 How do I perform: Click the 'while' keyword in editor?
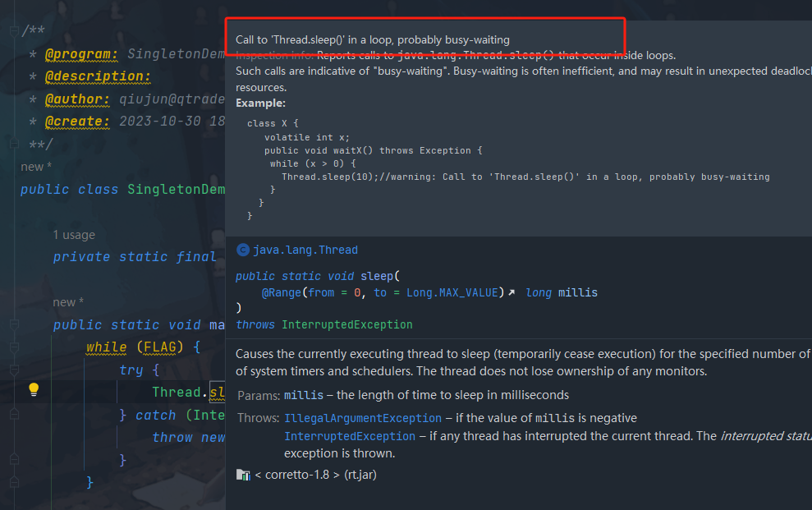pyautogui.click(x=106, y=347)
